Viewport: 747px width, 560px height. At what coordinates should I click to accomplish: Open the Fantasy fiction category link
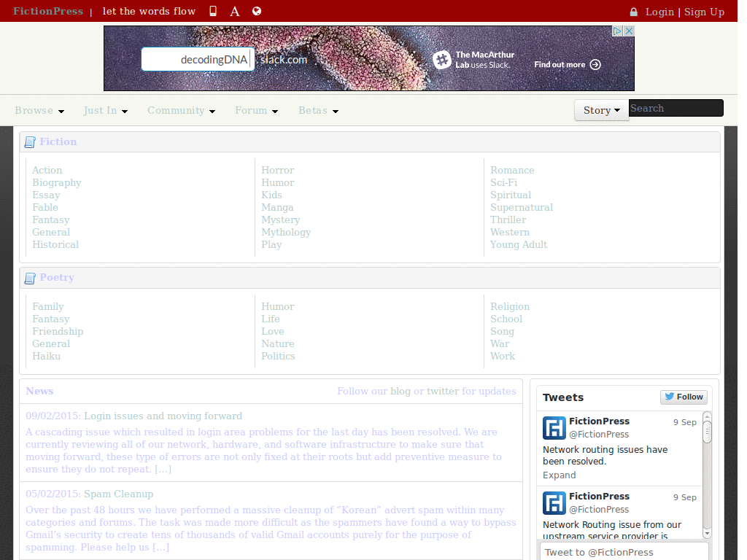point(50,220)
